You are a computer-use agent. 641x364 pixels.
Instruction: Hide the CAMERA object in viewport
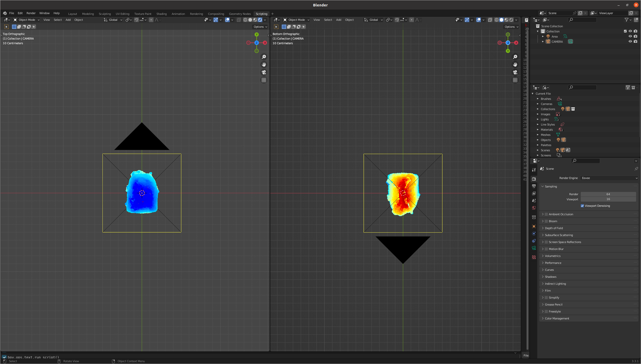click(x=630, y=41)
